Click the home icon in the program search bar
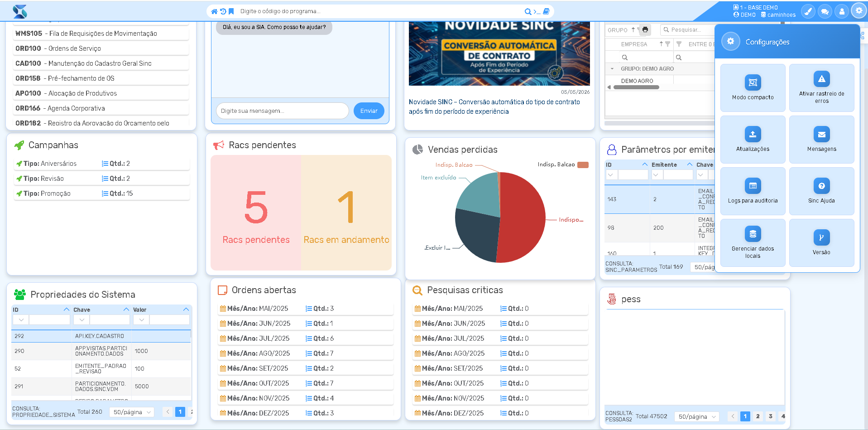868x430 pixels. pyautogui.click(x=214, y=11)
